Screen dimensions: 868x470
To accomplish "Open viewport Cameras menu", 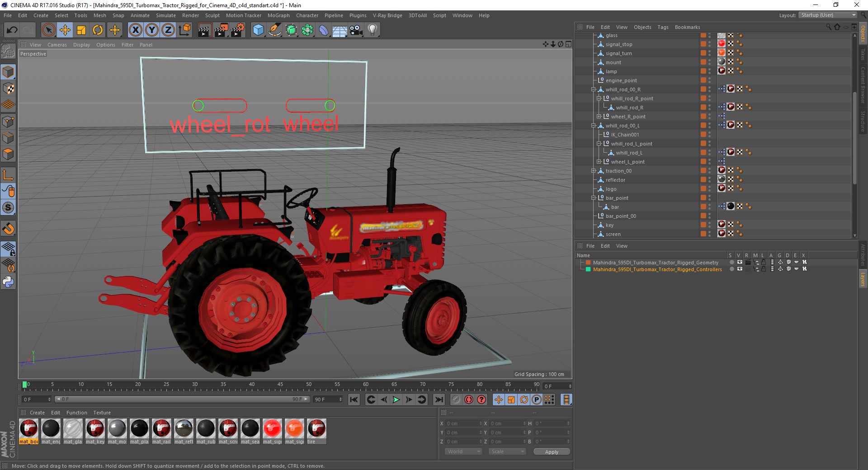I will [57, 45].
